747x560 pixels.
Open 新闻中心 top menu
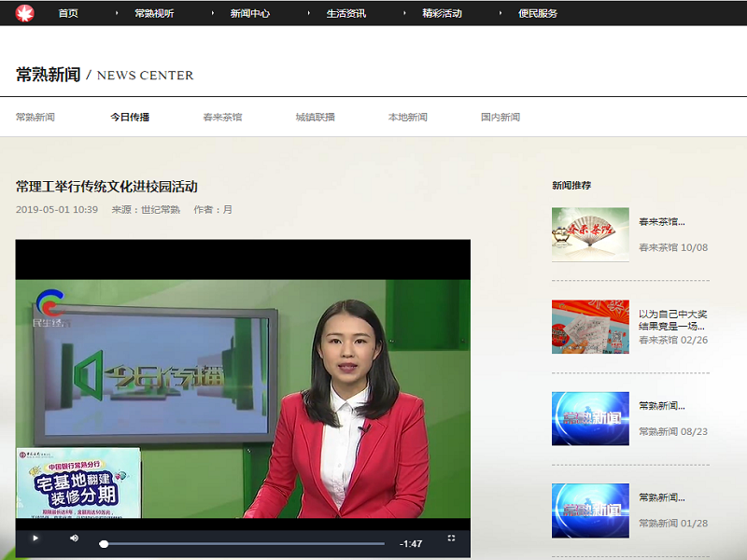250,13
